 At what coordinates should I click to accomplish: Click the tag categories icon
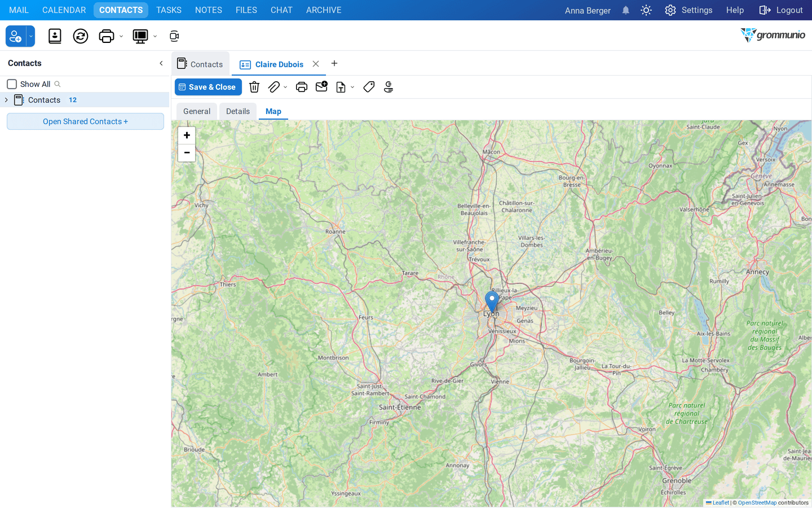(369, 87)
